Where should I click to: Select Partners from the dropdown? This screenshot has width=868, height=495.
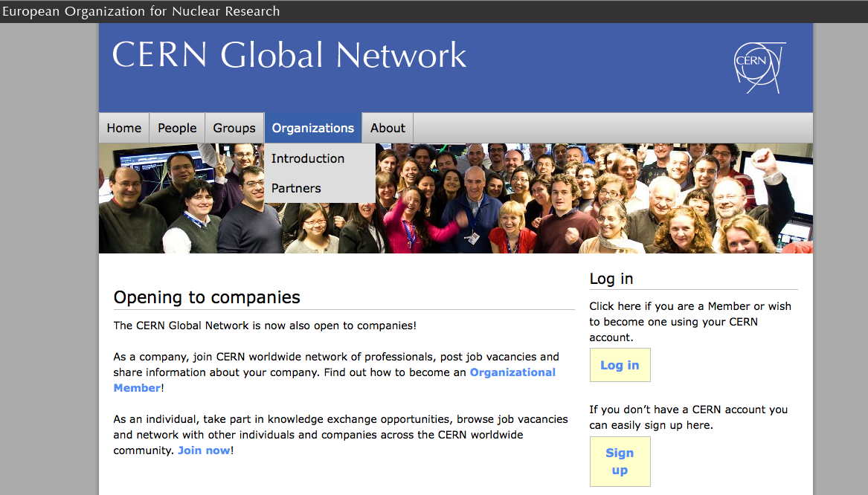(x=296, y=188)
